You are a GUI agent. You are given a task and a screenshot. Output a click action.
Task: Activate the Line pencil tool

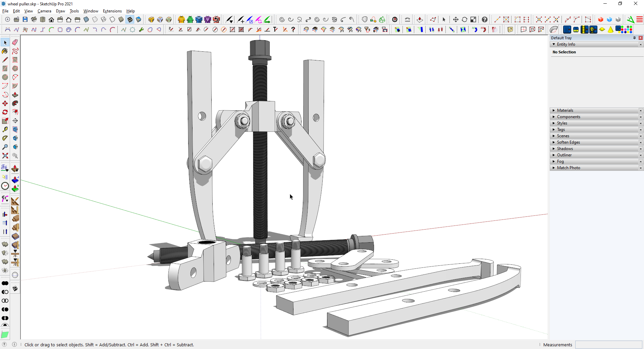pos(5,60)
